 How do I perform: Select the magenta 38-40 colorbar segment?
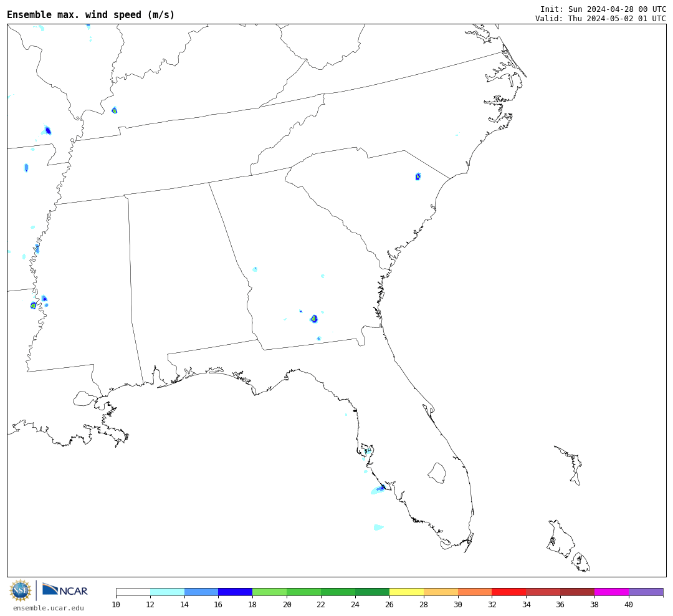(612, 592)
